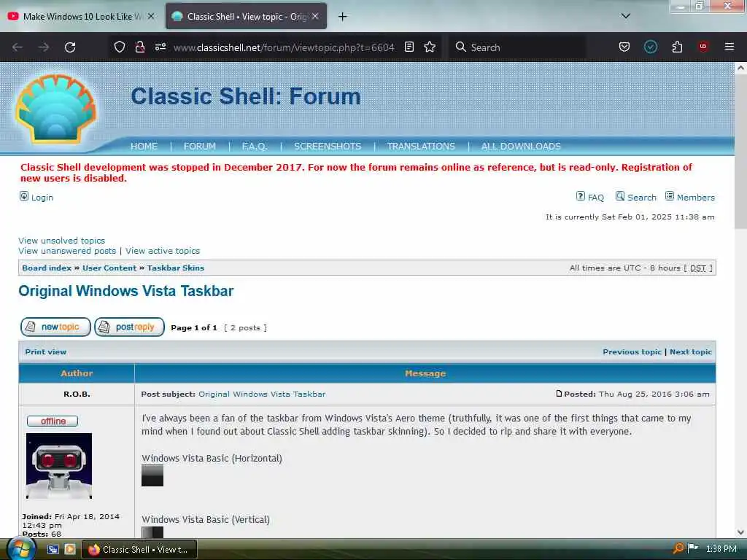747x560 pixels.
Task: Open the forum Search link
Action: [x=642, y=198]
